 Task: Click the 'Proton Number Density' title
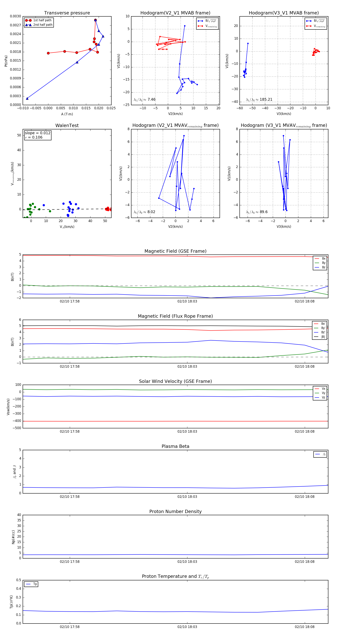175,511
